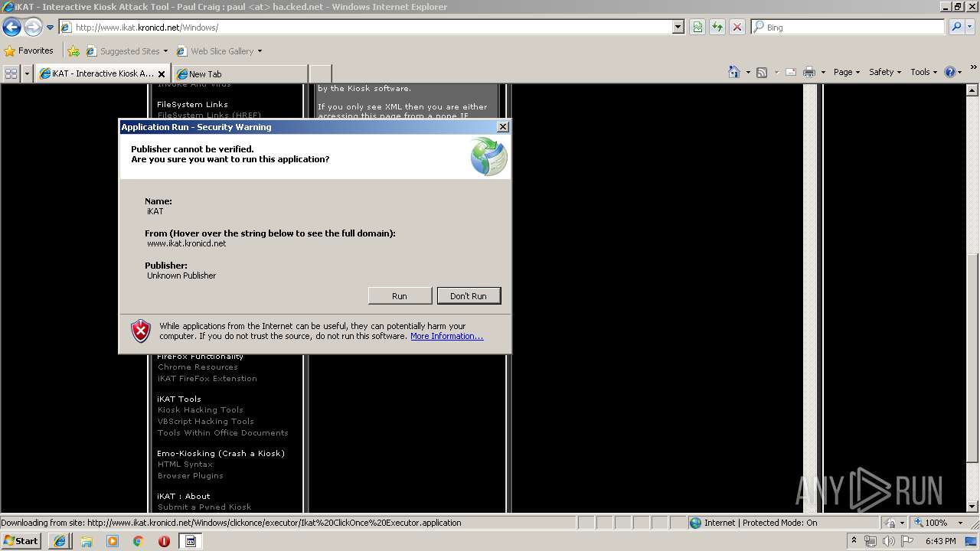Screen dimensions: 980x551
Task: Click the Compatibility View icon
Action: (697, 27)
